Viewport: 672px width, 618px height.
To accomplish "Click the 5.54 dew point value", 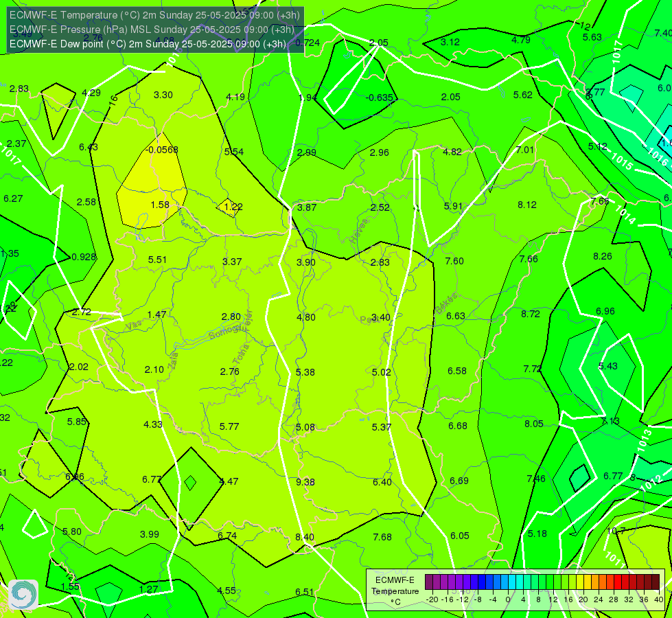I will click(234, 152).
